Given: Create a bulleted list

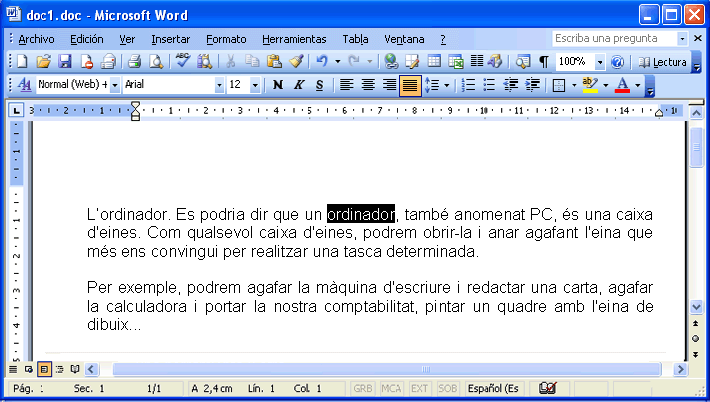Looking at the screenshot, I should (489, 85).
